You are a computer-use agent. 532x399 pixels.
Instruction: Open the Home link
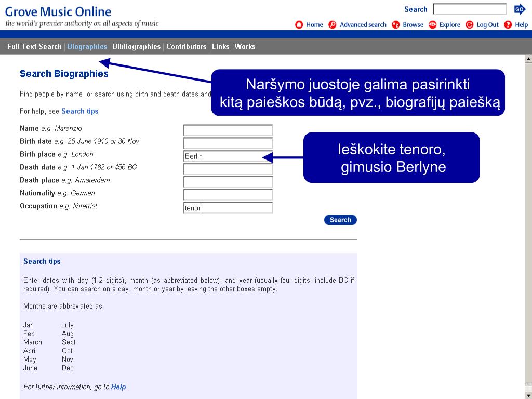tap(314, 25)
